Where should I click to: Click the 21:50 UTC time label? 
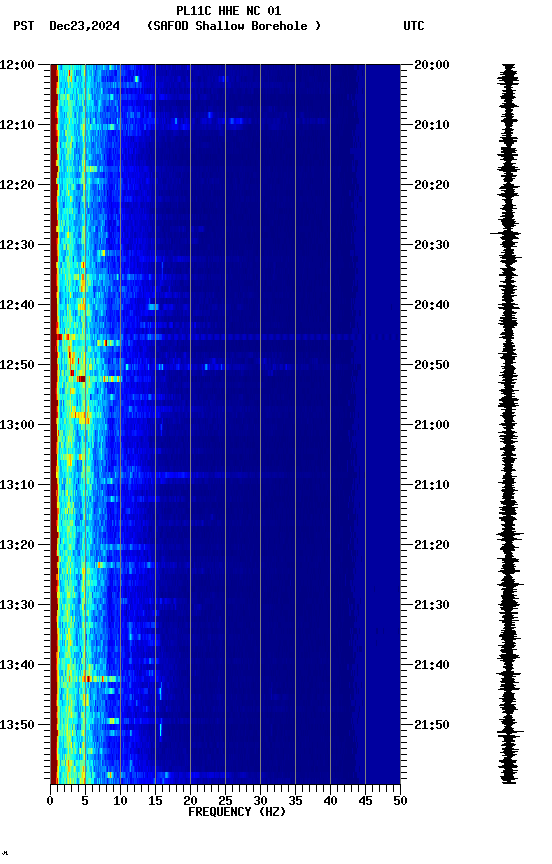pos(432,725)
